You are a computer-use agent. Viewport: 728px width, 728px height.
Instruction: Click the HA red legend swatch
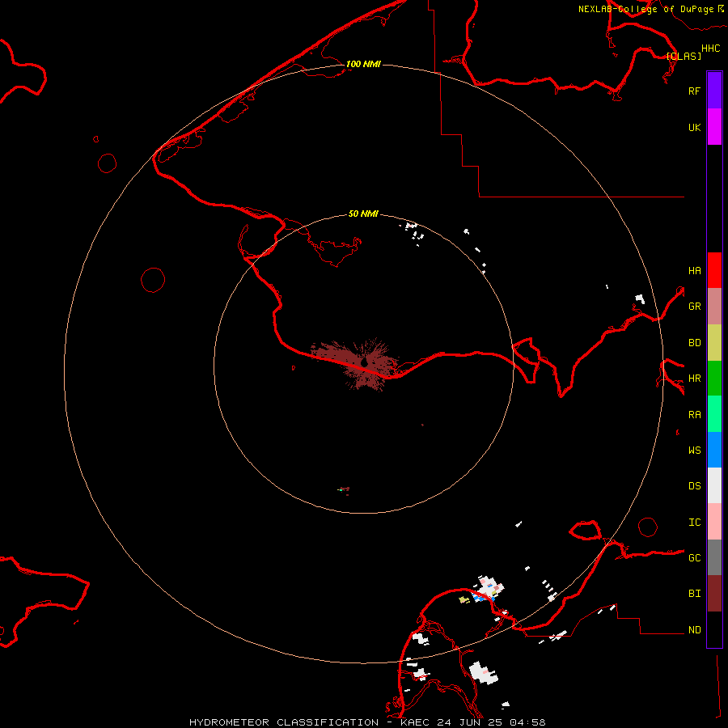714,270
